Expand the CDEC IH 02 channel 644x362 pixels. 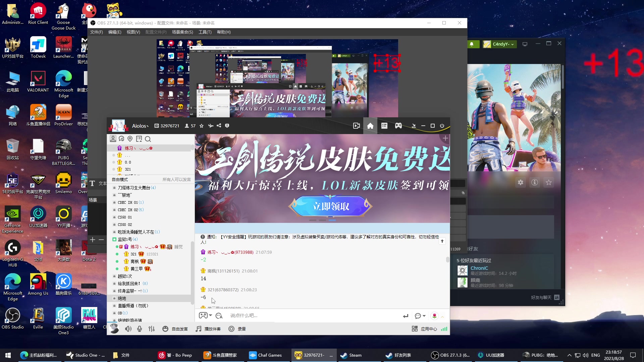tap(114, 210)
